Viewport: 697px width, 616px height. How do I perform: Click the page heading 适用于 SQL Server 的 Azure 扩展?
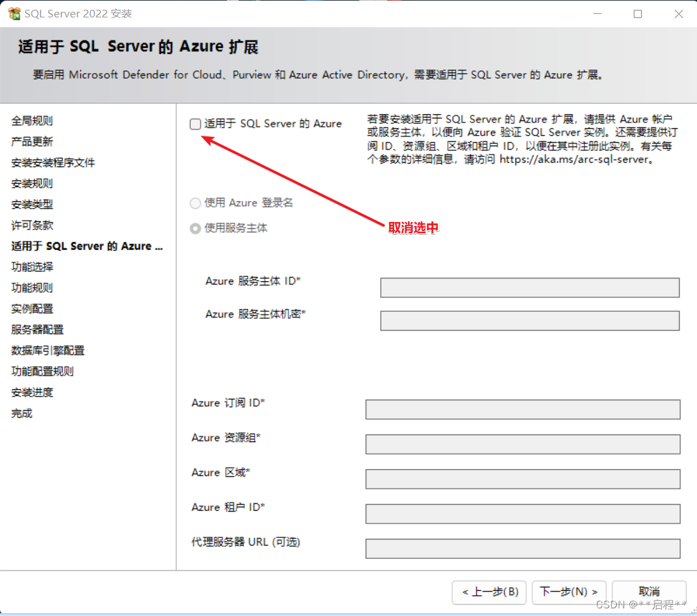(139, 47)
